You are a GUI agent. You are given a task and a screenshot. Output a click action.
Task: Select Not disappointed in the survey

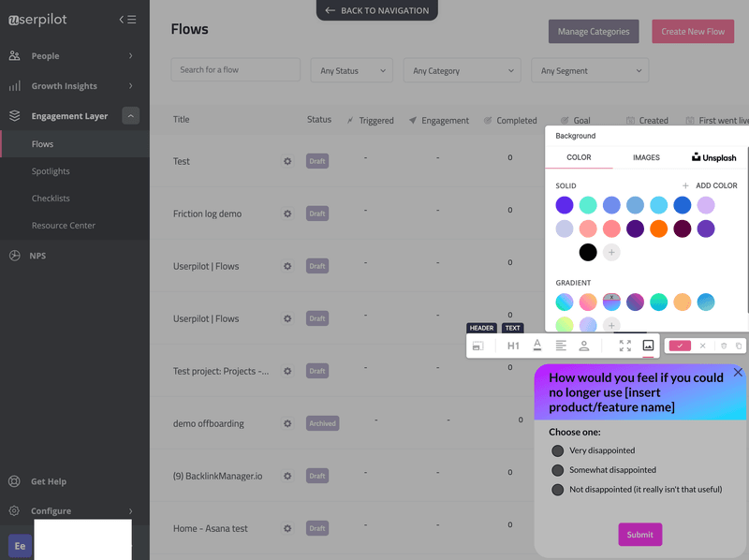[559, 489]
